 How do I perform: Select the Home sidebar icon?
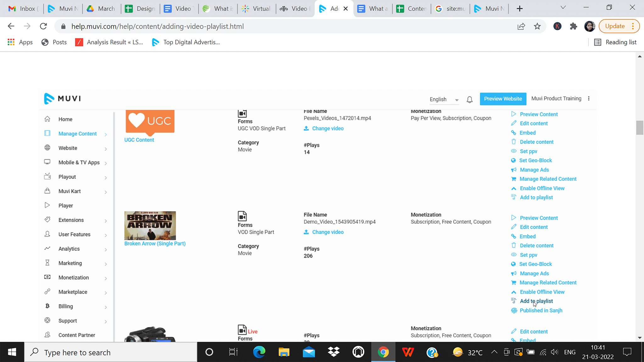point(47,119)
